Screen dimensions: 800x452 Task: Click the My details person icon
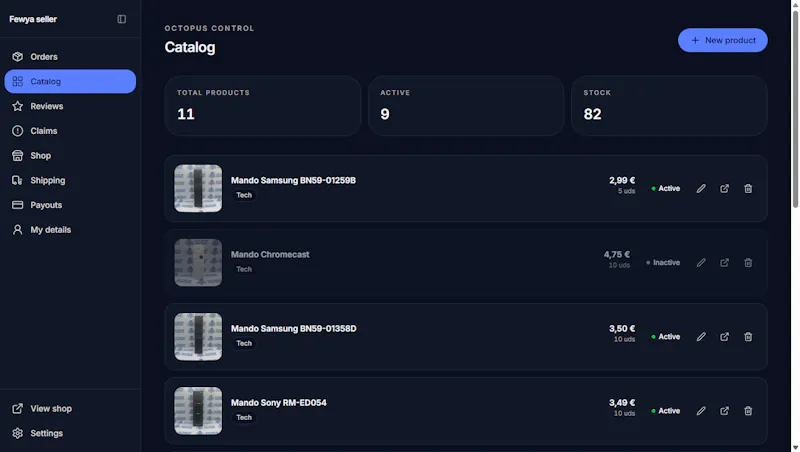coord(17,230)
